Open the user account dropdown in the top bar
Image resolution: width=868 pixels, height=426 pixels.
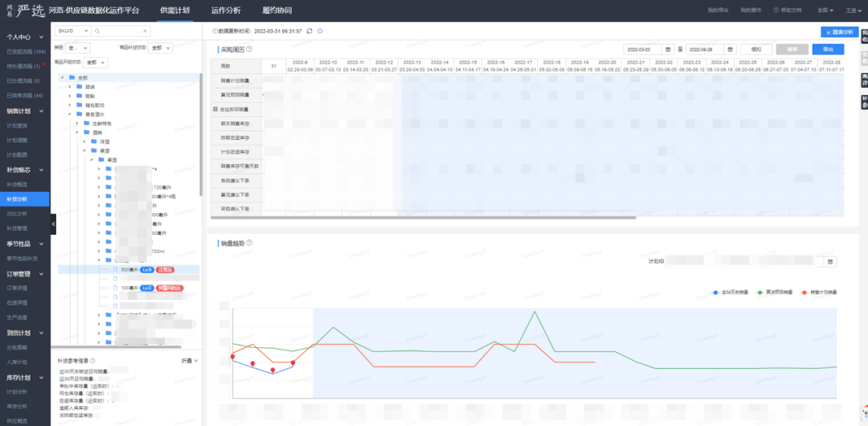click(x=854, y=10)
